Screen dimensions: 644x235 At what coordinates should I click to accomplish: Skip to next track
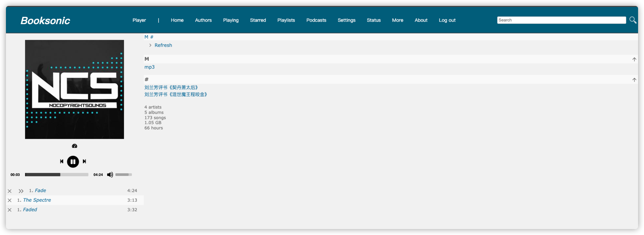[84, 161]
